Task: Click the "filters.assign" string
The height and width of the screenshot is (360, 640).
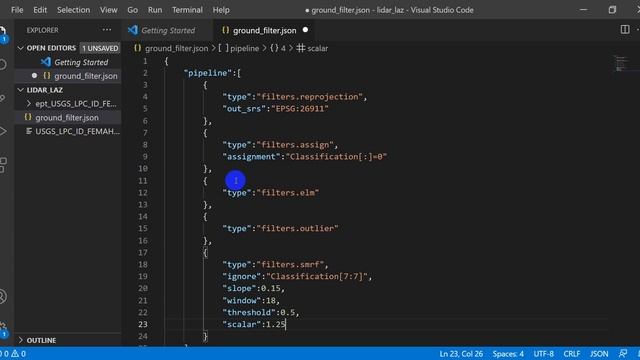Action: click(x=295, y=144)
